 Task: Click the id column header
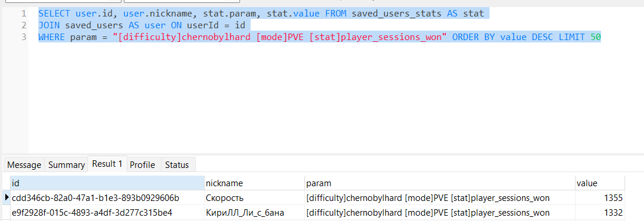coord(107,183)
